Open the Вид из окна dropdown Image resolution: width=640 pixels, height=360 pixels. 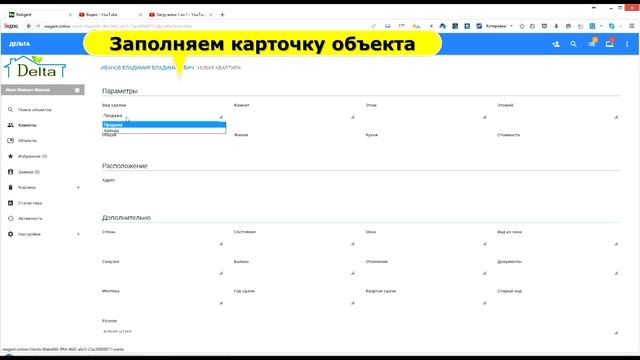558,242
